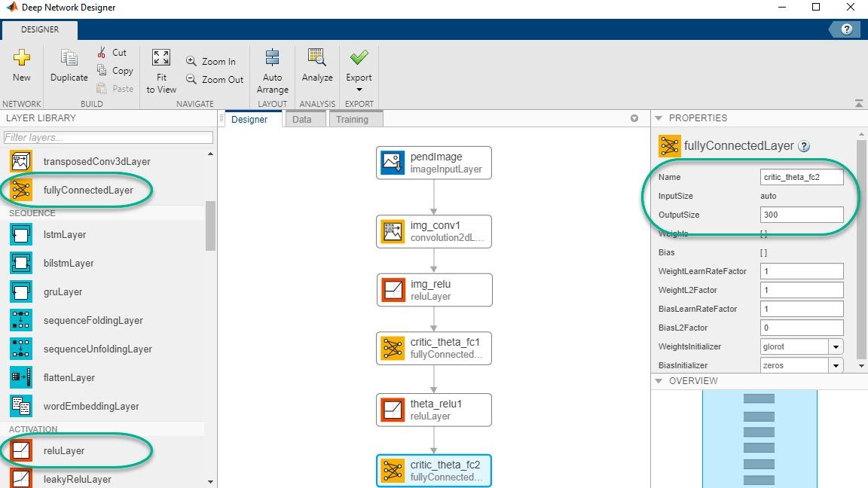
Task: Click the Auto Arrange layout icon
Action: click(x=272, y=59)
